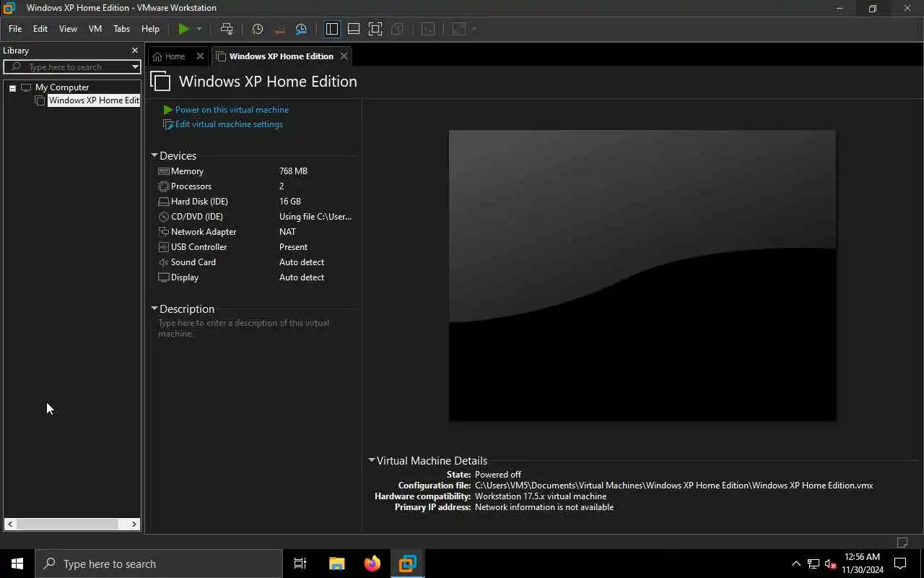Collapse the Devices section

pos(154,155)
